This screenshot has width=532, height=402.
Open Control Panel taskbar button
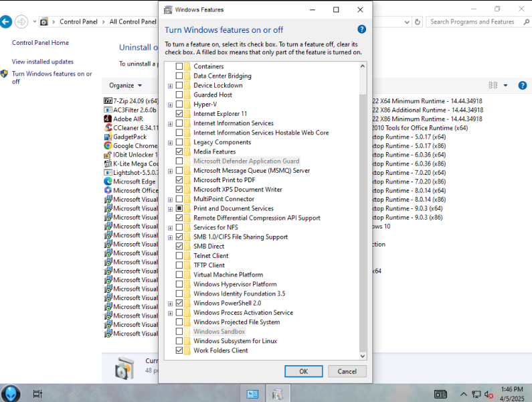point(253,393)
